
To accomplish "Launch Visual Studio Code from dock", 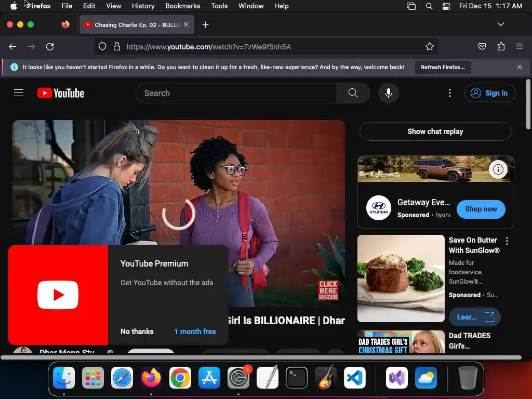I will pos(354,378).
